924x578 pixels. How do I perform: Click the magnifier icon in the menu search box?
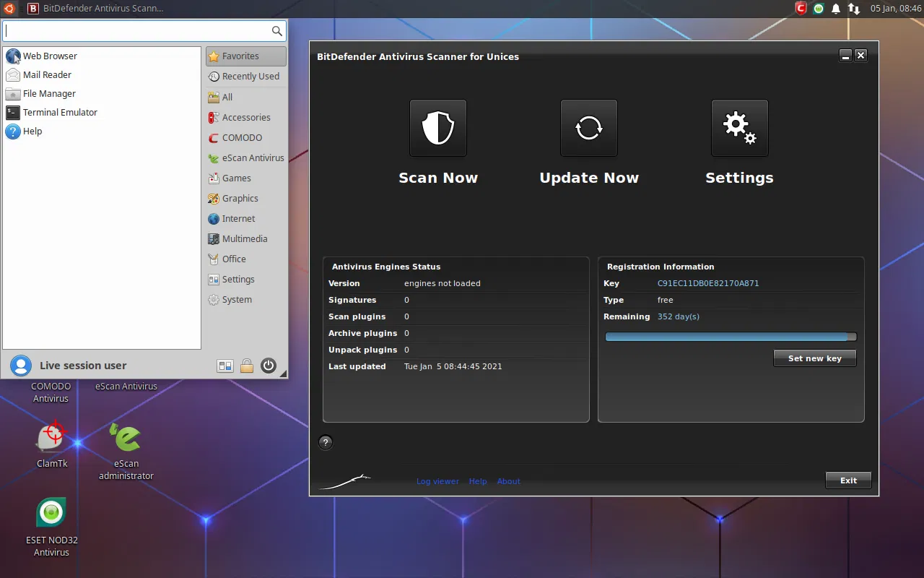pos(276,31)
